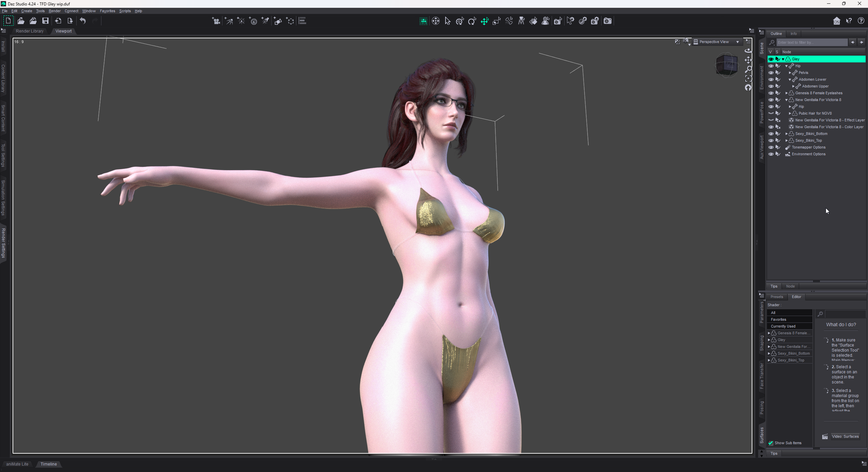Click the previous filter arrow button
This screenshot has width=868, height=472.
[852, 42]
